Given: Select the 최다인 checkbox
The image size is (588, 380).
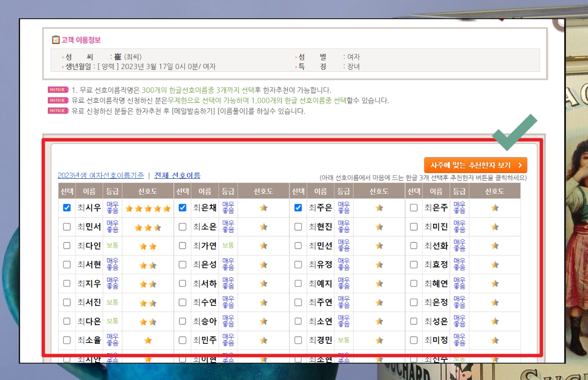Looking at the screenshot, I should pyautogui.click(x=67, y=245).
